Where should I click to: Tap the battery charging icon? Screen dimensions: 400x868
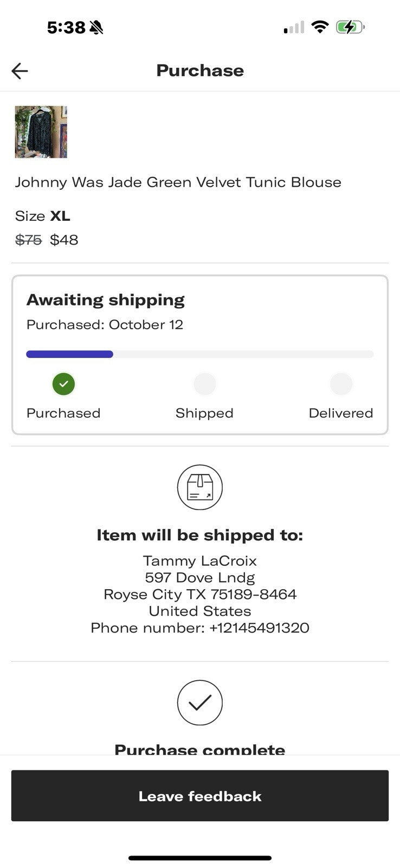pos(350,27)
